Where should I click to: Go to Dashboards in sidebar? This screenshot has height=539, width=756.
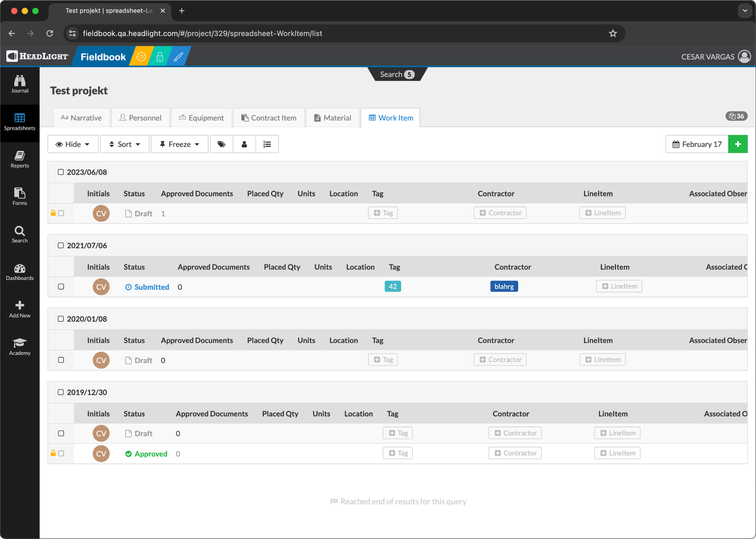tap(20, 272)
